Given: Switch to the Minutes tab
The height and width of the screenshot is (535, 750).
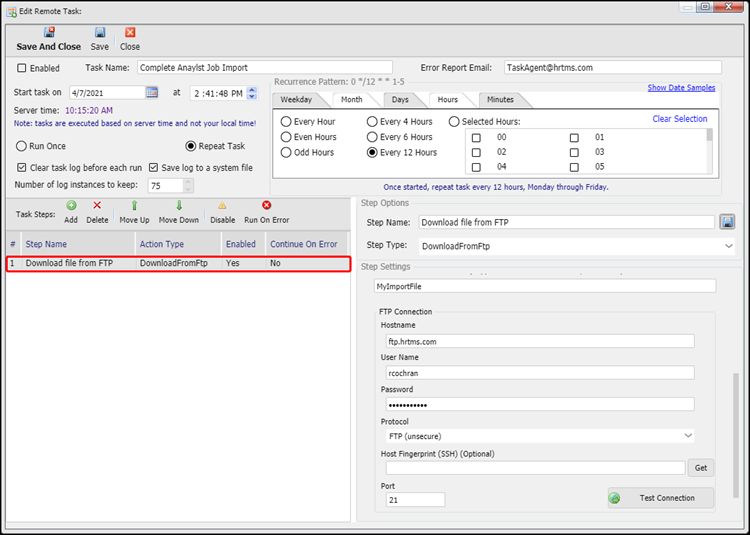Looking at the screenshot, I should (x=500, y=99).
